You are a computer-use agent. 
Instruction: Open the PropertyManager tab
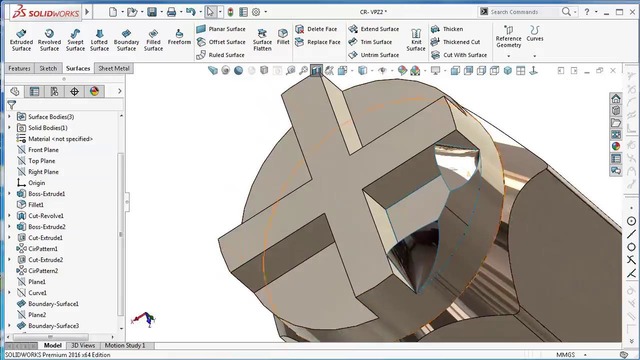pos(34,91)
